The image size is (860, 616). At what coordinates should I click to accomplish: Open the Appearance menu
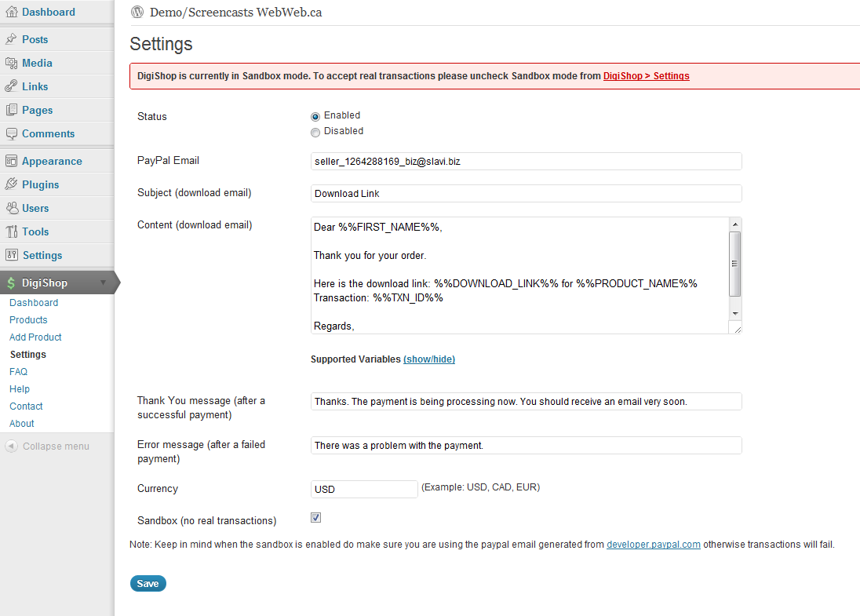(52, 162)
